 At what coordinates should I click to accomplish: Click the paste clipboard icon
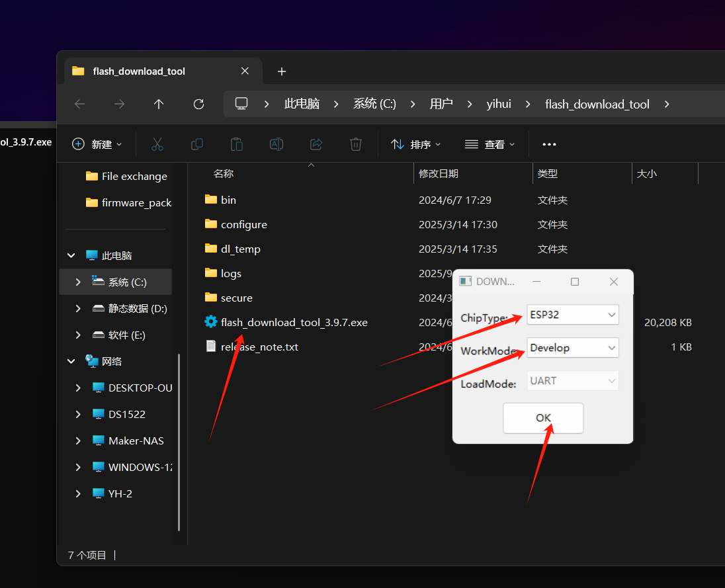pos(236,144)
